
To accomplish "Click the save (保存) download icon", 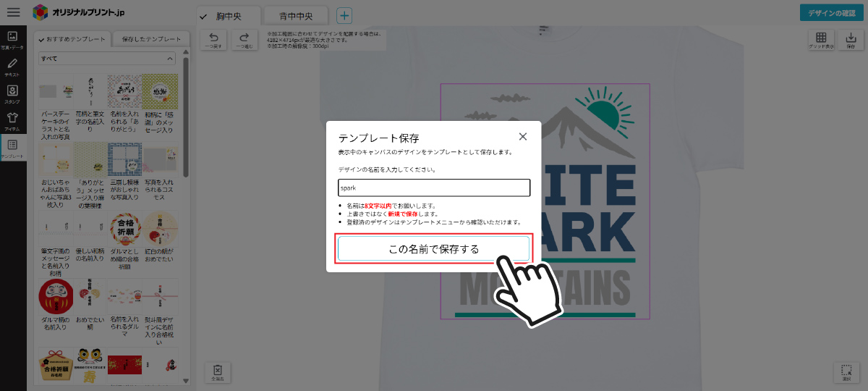I will [x=851, y=40].
